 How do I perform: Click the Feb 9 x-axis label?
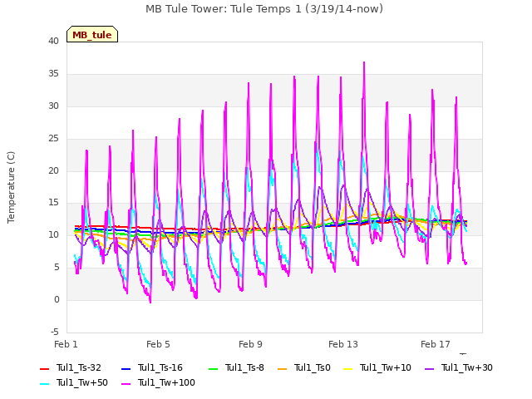[250, 344]
